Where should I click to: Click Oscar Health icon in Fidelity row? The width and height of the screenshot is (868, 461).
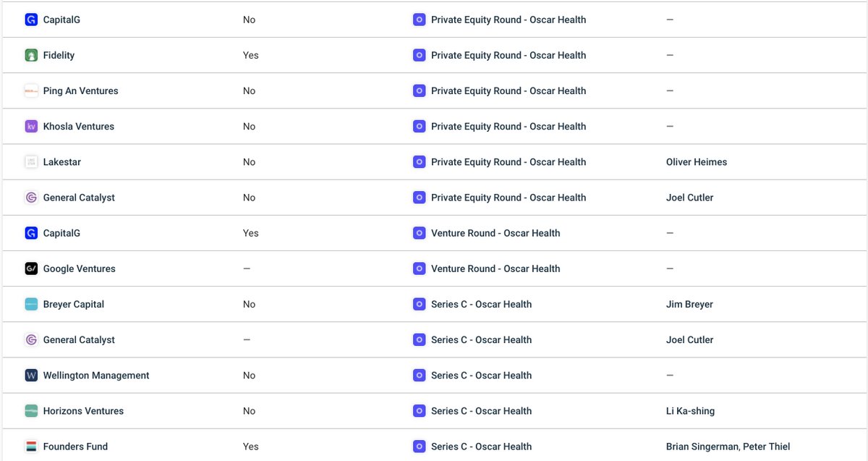[419, 55]
